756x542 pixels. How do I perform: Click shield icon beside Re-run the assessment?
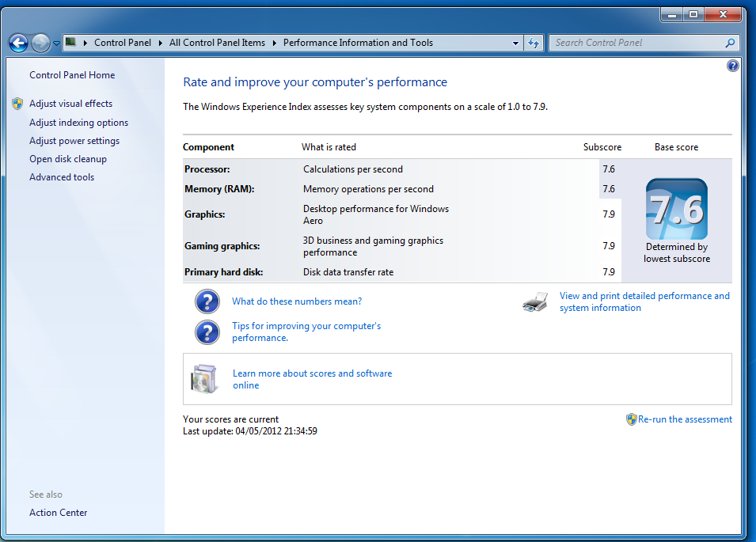(631, 419)
